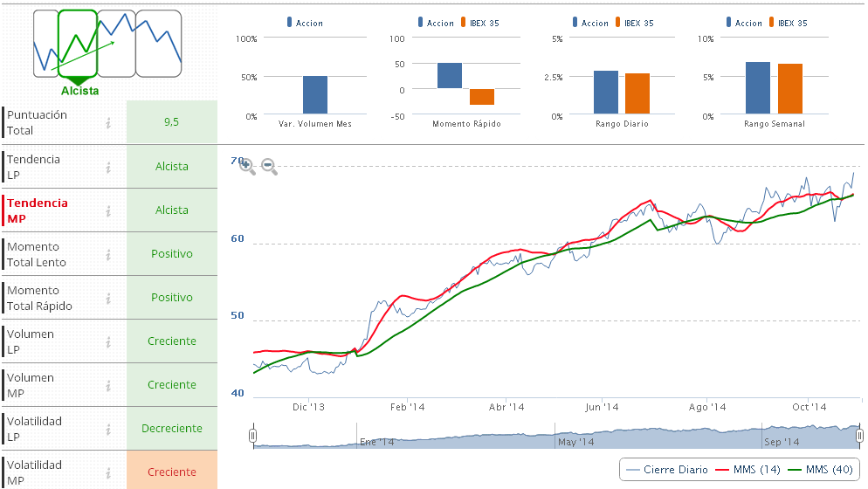Click left handle of the date range slider
Image resolution: width=868 pixels, height=489 pixels.
click(x=253, y=435)
